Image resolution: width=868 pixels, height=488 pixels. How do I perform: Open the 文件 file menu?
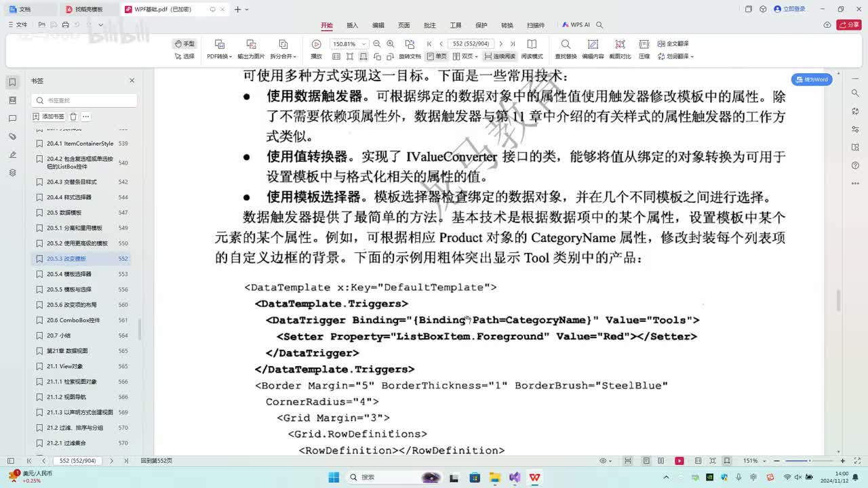coord(18,25)
